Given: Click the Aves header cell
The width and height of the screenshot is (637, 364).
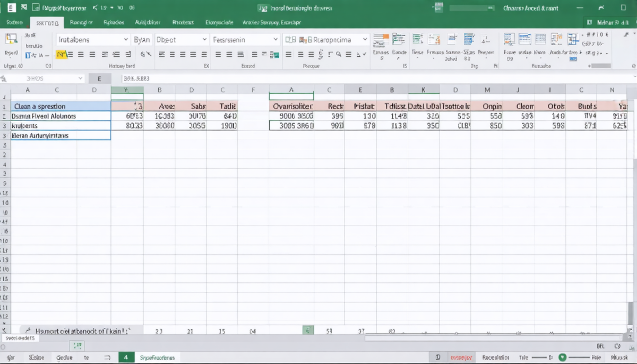Looking at the screenshot, I should tap(159, 106).
